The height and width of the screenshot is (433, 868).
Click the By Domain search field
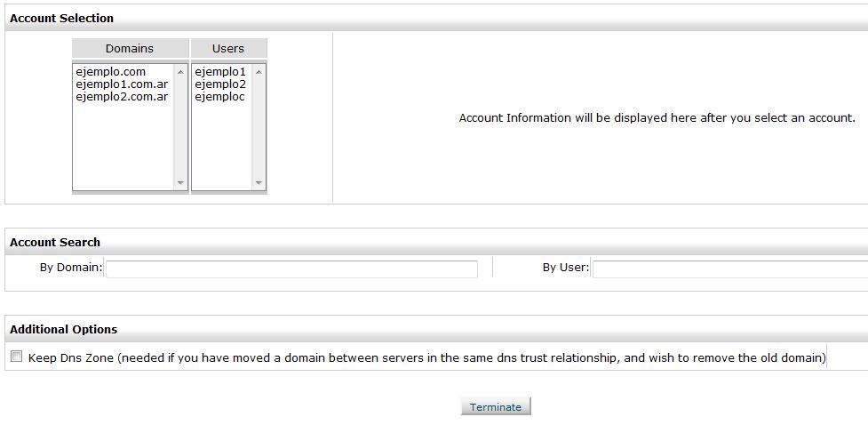click(291, 269)
